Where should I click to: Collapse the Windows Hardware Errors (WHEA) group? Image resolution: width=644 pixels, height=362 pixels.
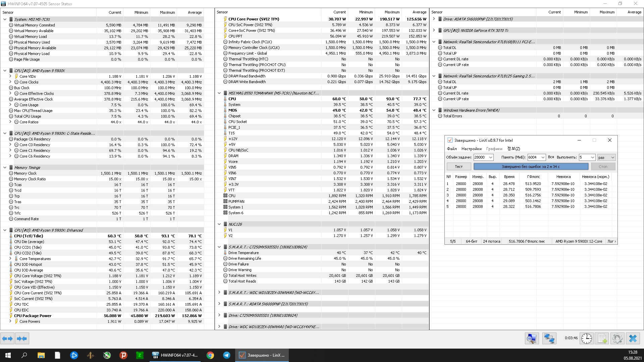point(434,110)
